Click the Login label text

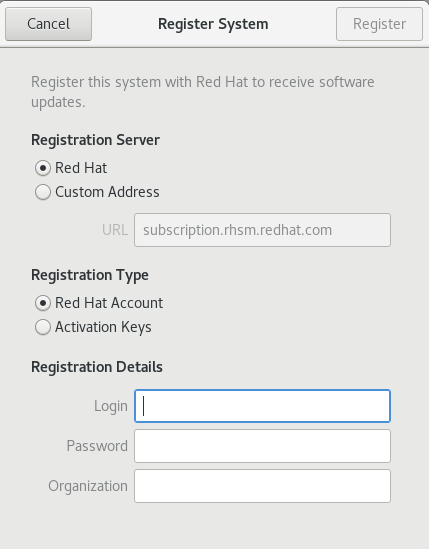click(x=111, y=406)
